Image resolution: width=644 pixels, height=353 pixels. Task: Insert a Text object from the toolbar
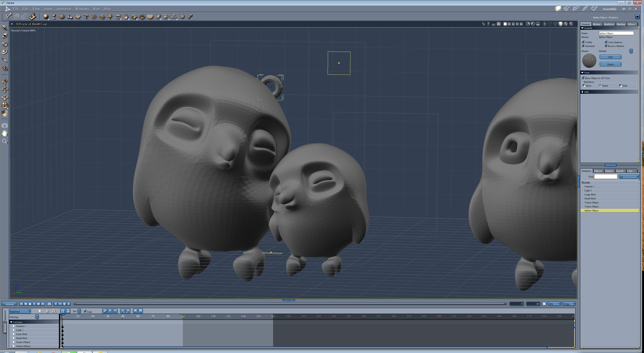point(87,17)
